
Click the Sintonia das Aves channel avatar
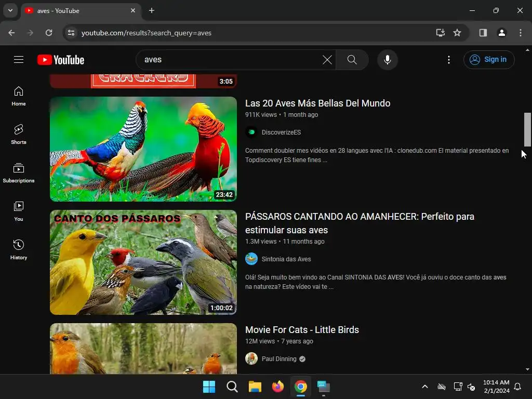(x=251, y=259)
